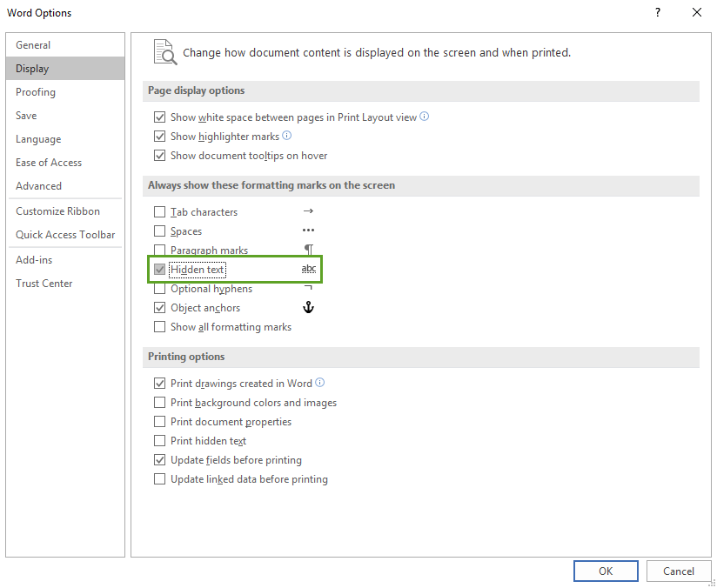717x588 pixels.
Task: Click info icon beside highlighter marks option
Action: pyautogui.click(x=286, y=136)
